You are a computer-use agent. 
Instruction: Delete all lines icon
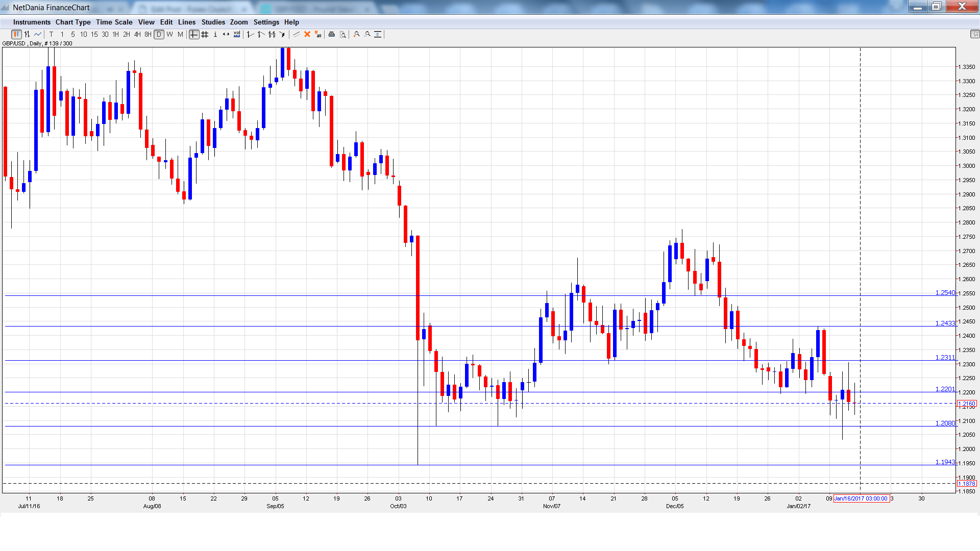[318, 35]
